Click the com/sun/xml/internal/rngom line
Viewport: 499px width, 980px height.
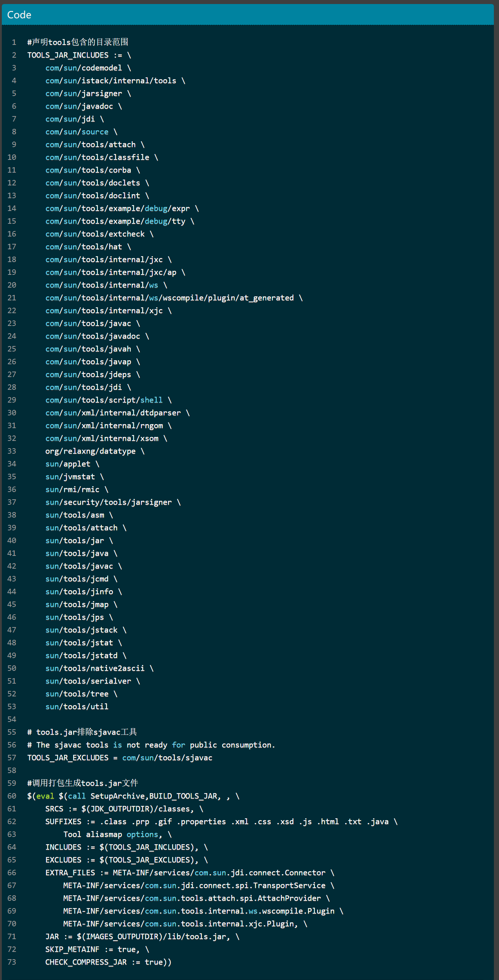tap(108, 426)
